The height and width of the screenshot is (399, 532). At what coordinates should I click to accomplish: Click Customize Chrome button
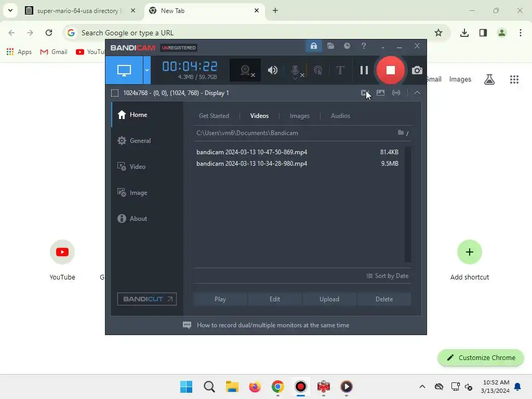(481, 357)
